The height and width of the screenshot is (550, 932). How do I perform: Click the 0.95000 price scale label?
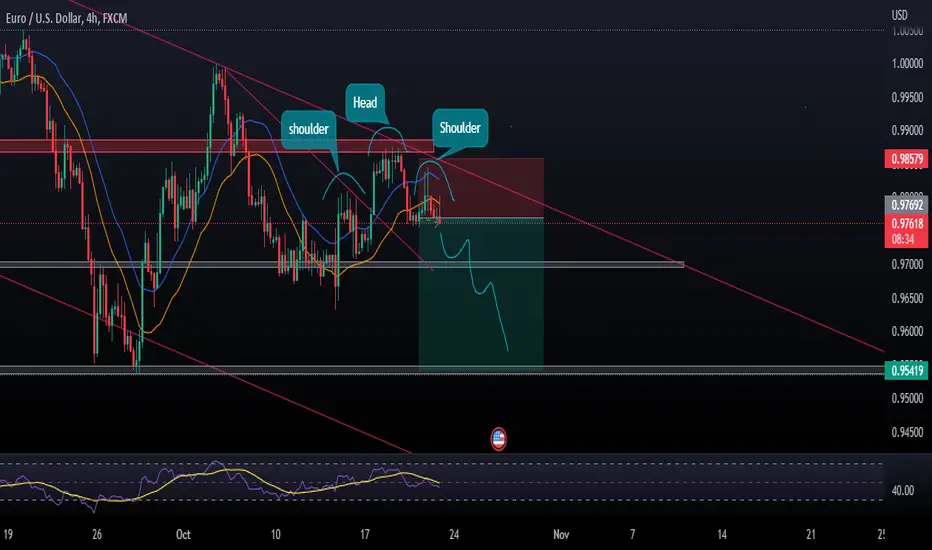click(x=907, y=398)
